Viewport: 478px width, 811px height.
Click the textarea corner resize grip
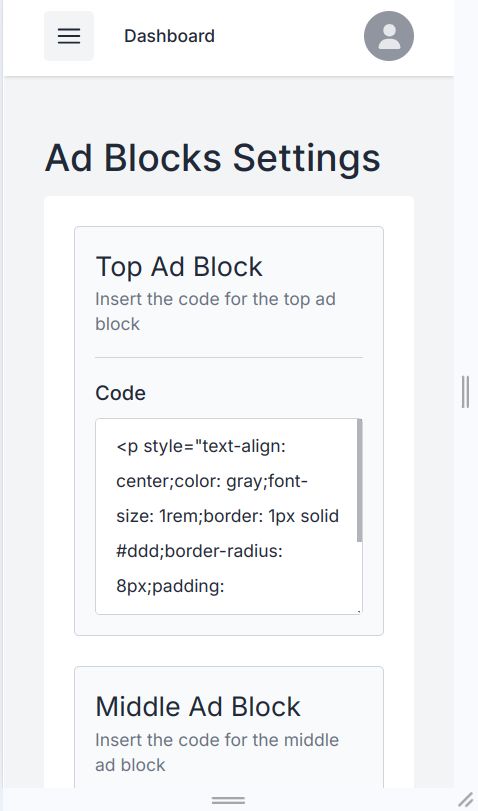pos(358,611)
